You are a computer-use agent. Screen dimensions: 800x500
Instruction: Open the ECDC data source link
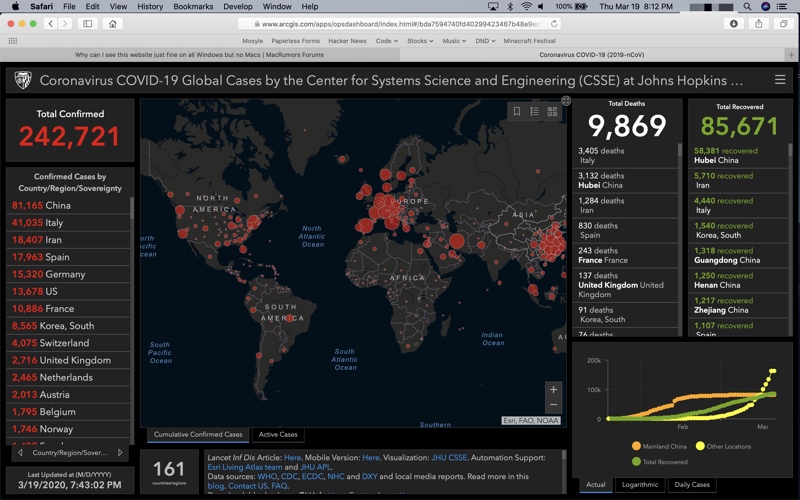[312, 477]
